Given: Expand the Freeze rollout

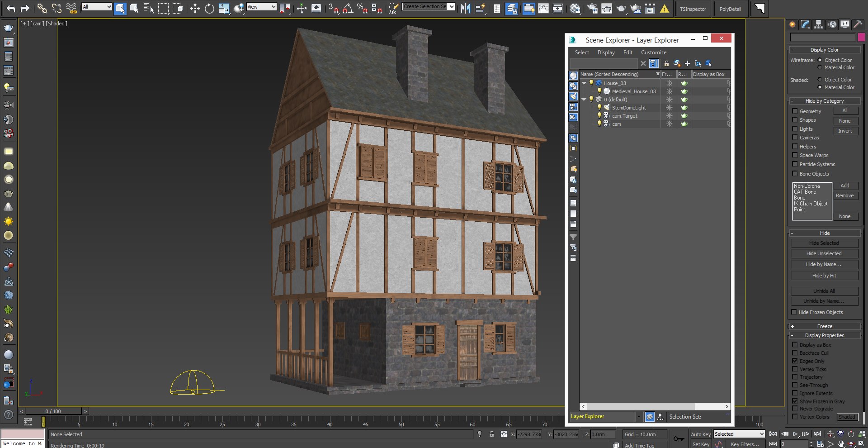Looking at the screenshot, I should click(825, 326).
